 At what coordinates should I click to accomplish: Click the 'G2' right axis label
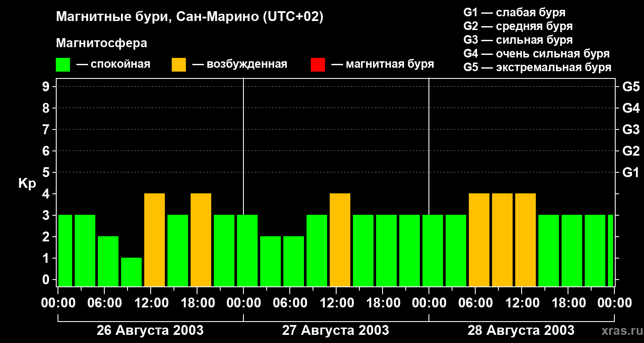631,151
